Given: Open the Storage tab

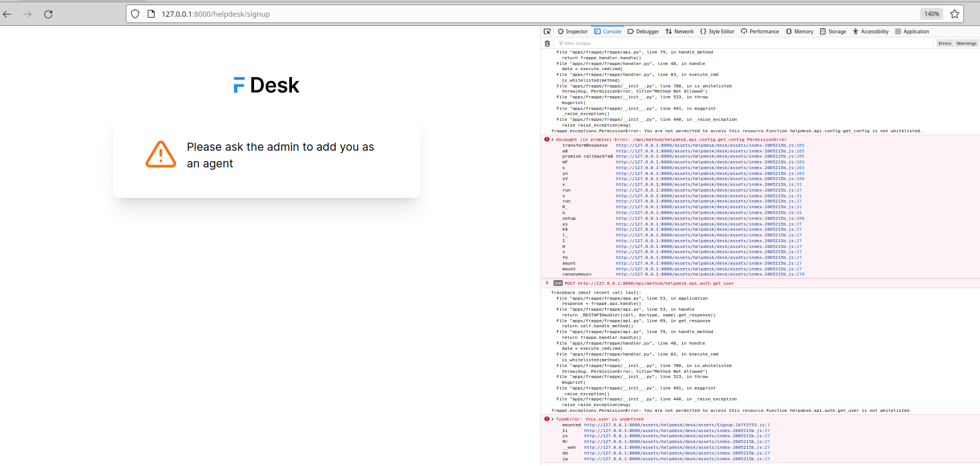Looking at the screenshot, I should pos(833,32).
